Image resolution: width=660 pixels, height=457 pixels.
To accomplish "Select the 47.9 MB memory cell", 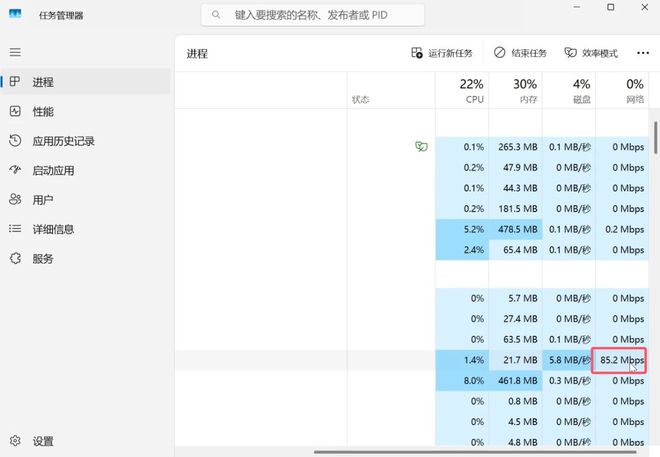I will (x=516, y=167).
